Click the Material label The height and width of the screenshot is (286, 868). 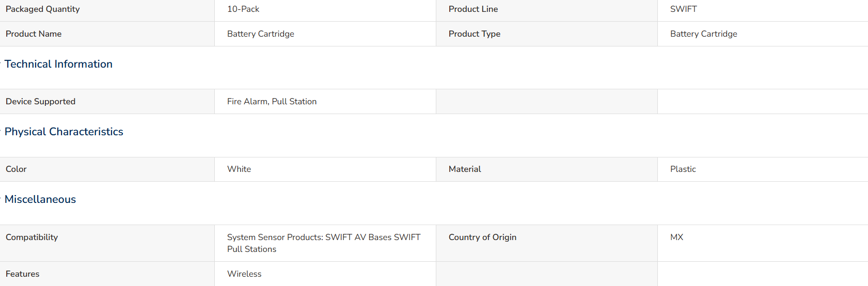465,169
